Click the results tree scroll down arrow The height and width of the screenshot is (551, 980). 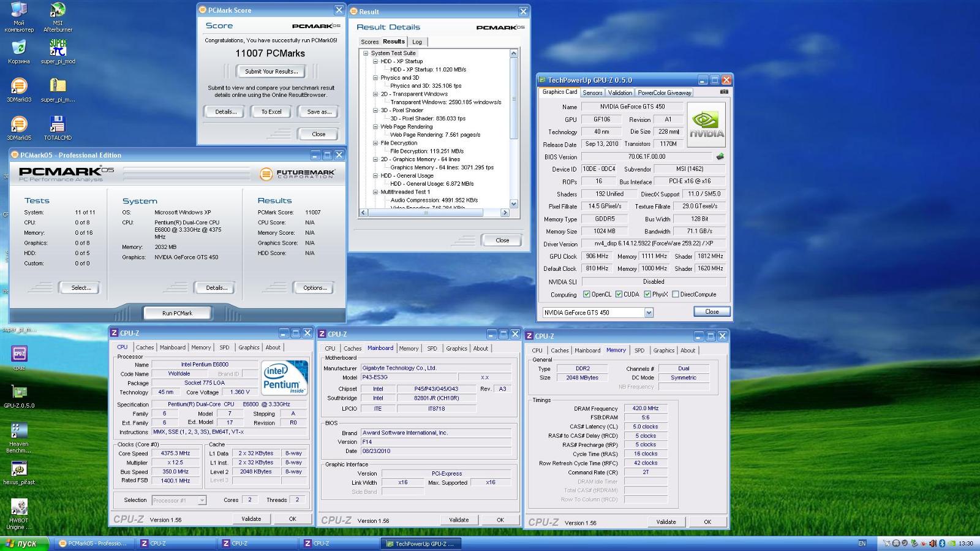[513, 204]
